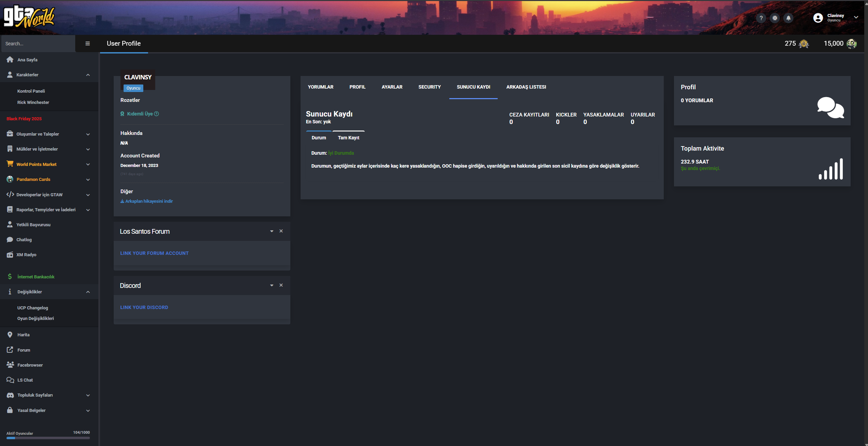The image size is (868, 446).
Task: Toggle the sidebar hamburger menu icon
Action: pyautogui.click(x=87, y=44)
